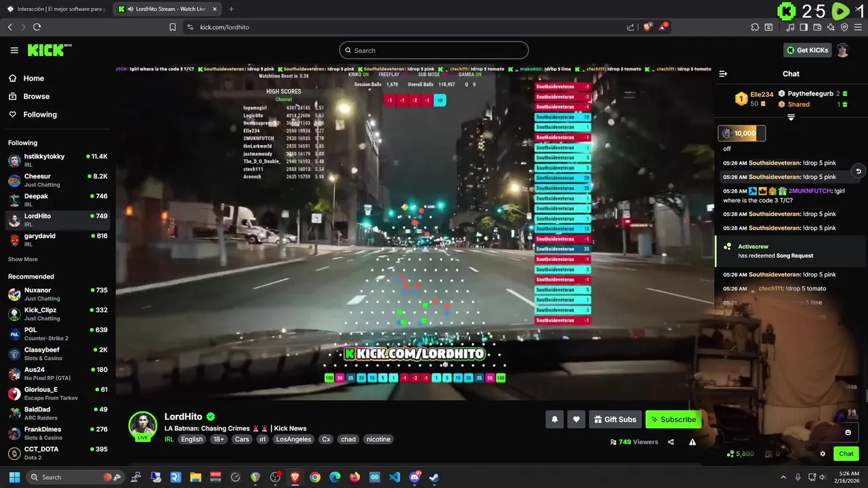The image size is (868, 488).
Task: Open Leo AI sparkle icon in toolbar
Action: click(x=831, y=27)
